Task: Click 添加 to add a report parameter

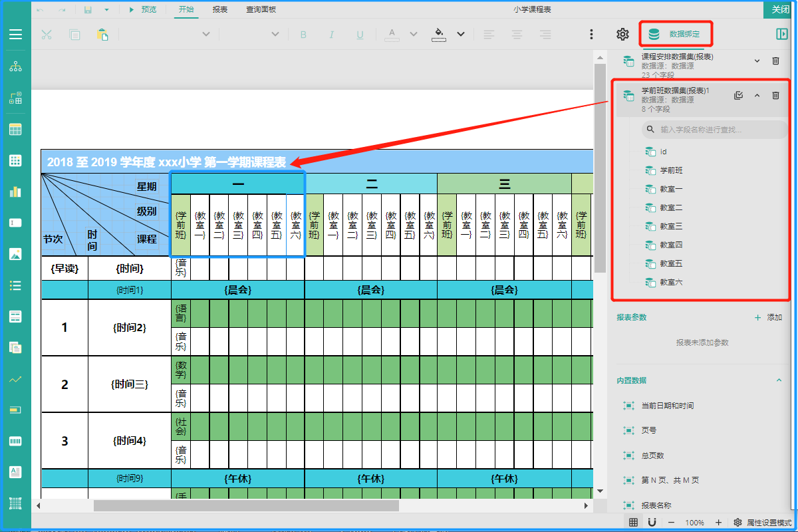Action: pyautogui.click(x=768, y=318)
